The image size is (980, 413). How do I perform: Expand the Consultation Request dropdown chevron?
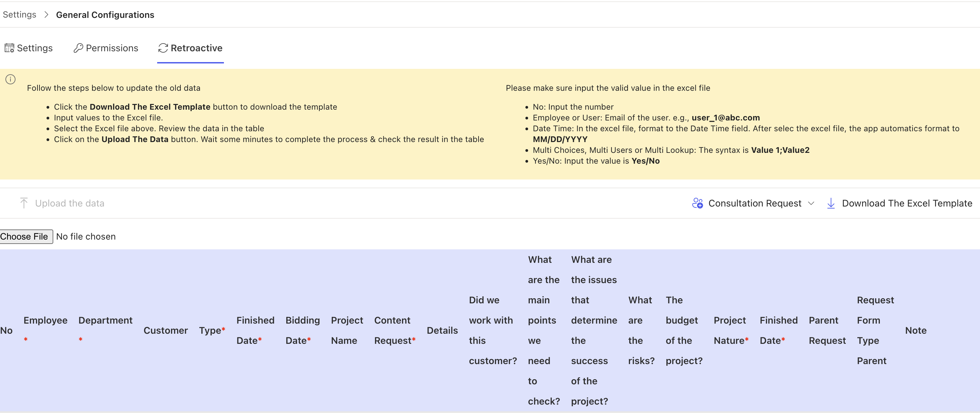(811, 203)
